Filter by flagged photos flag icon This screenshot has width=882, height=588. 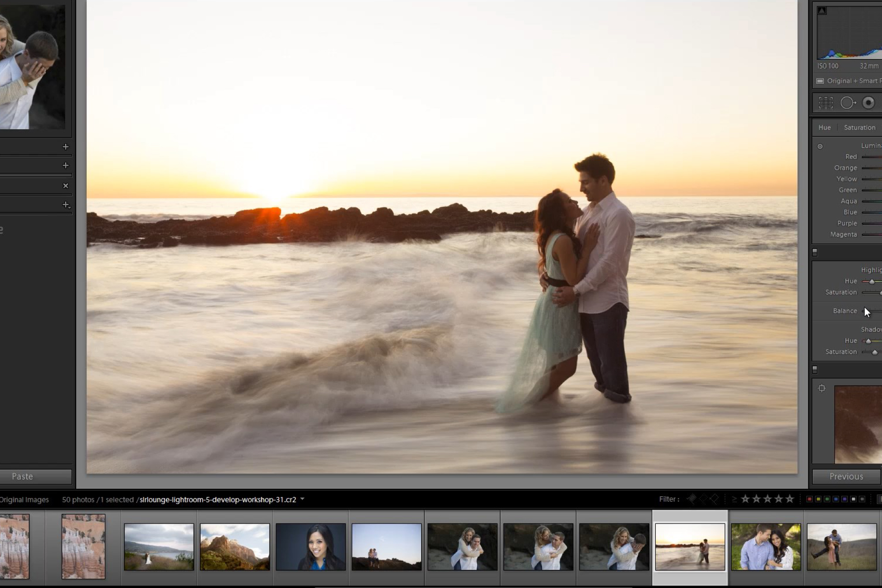(692, 499)
